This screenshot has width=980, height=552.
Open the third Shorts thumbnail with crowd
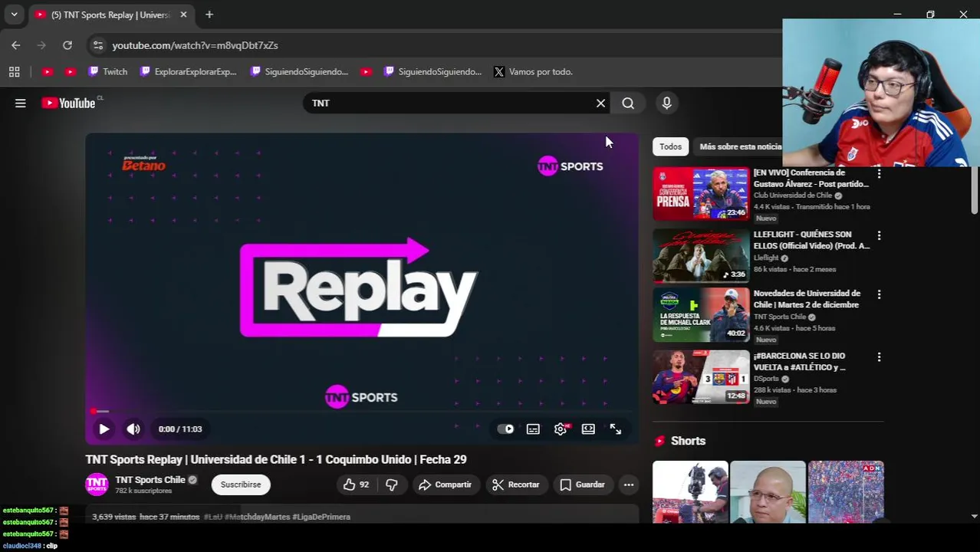pyautogui.click(x=846, y=491)
